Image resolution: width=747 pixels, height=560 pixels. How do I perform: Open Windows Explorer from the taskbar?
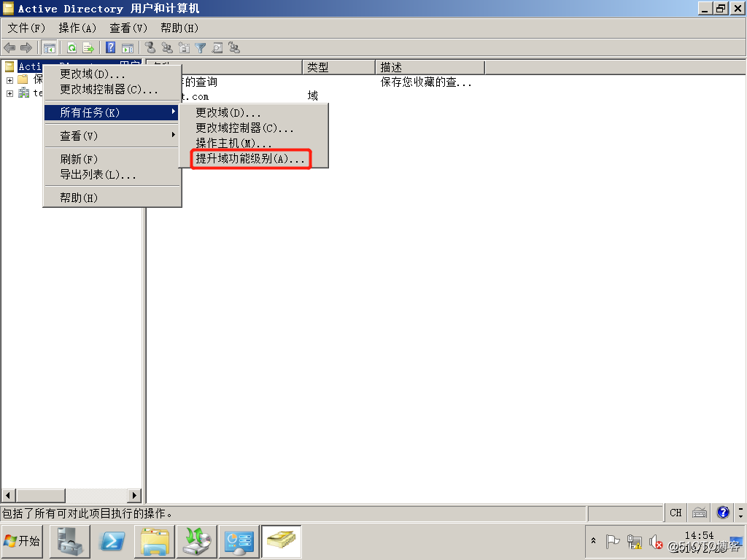155,542
